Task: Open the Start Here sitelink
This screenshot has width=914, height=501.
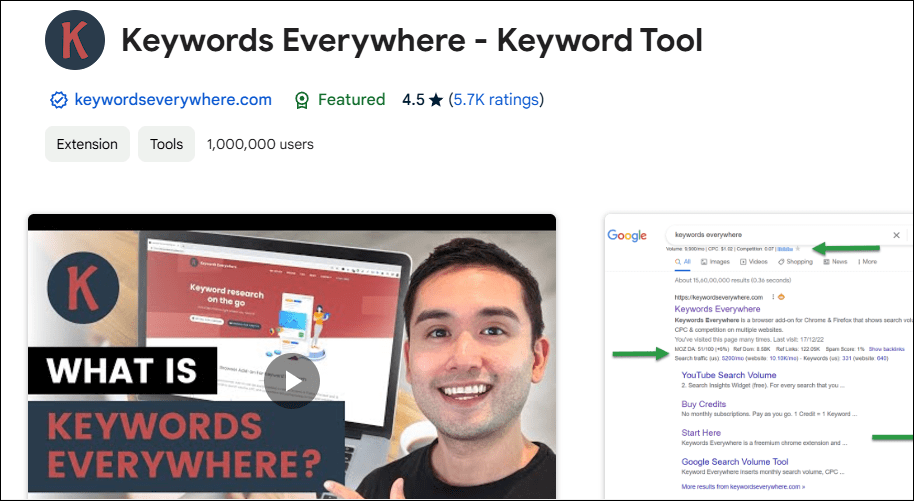Action: (x=701, y=433)
